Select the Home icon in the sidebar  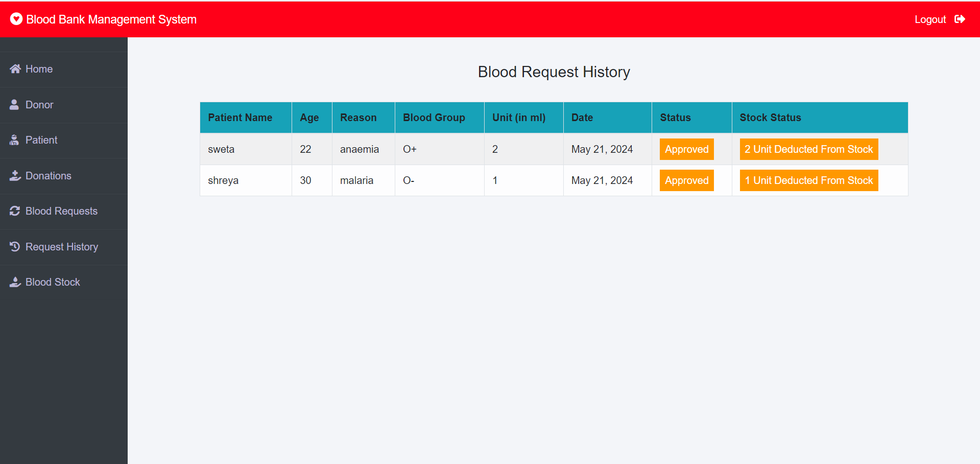[x=14, y=68]
